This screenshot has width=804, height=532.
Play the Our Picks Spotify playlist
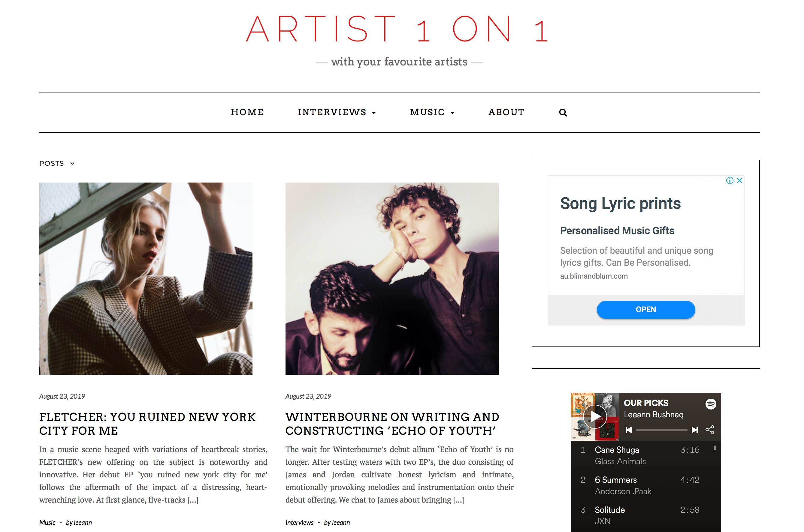tap(595, 416)
